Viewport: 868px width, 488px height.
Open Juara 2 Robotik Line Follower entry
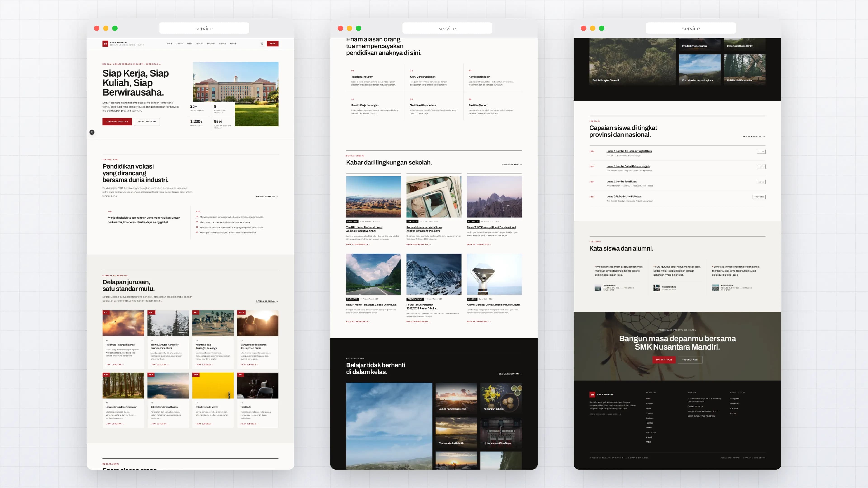(x=624, y=197)
